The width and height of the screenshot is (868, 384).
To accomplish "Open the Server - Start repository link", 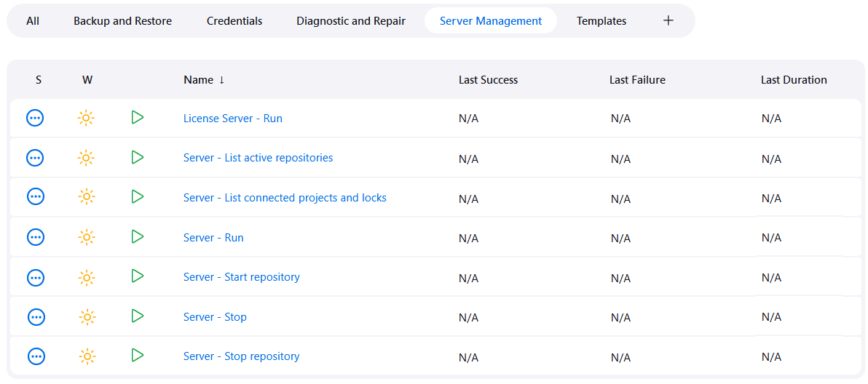I will point(241,277).
